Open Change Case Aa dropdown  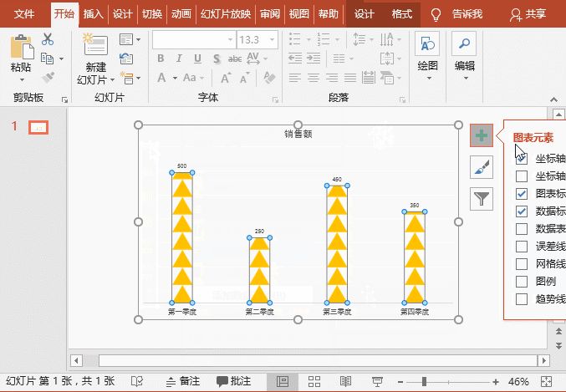(x=193, y=78)
